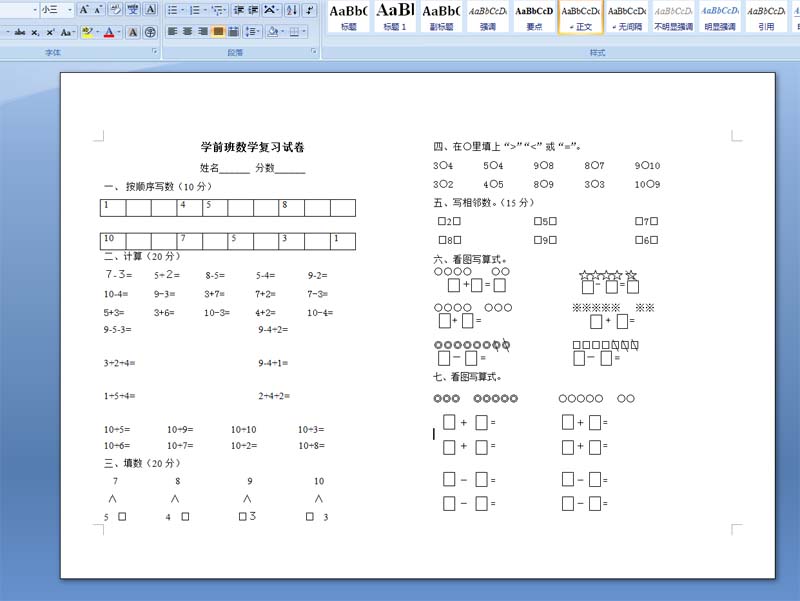Click the Shrink Font button
800x601 pixels.
click(x=98, y=10)
